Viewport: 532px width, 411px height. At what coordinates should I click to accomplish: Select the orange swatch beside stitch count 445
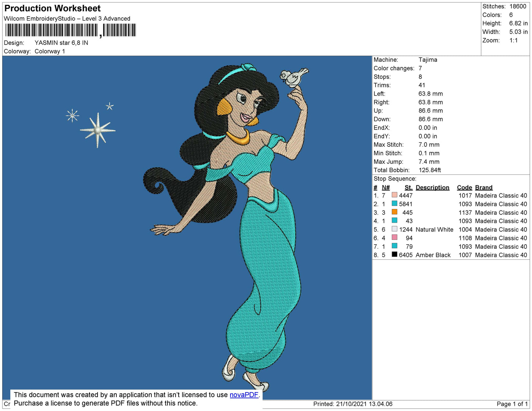(394, 212)
